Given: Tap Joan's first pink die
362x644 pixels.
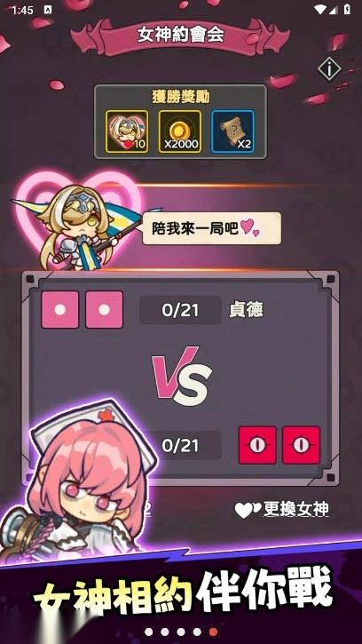Looking at the screenshot, I should (x=60, y=310).
